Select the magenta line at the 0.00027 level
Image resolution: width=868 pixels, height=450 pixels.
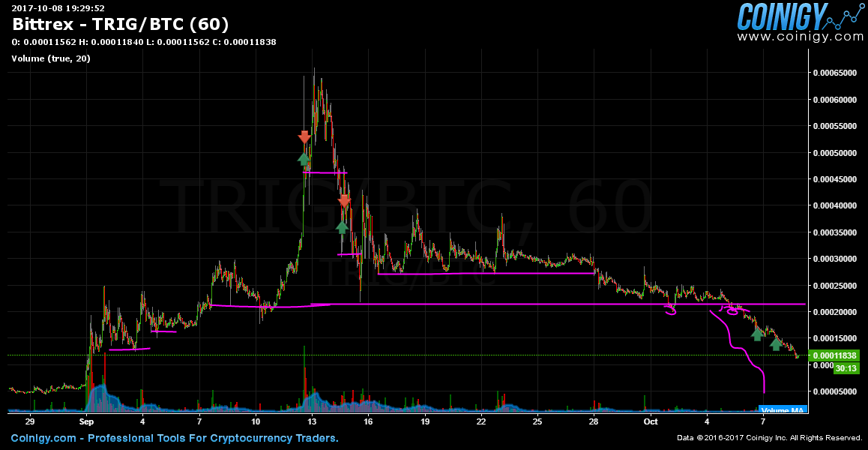tap(487, 274)
